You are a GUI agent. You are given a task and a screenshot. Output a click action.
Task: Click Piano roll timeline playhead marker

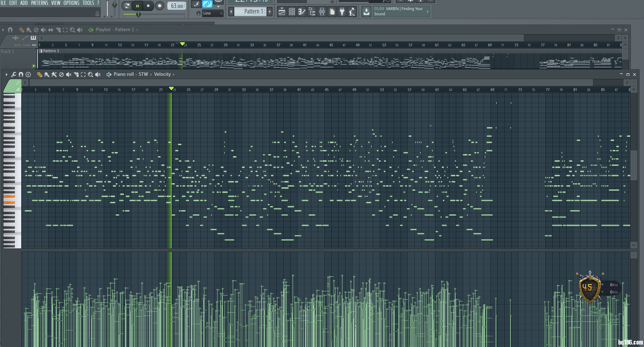pyautogui.click(x=171, y=89)
